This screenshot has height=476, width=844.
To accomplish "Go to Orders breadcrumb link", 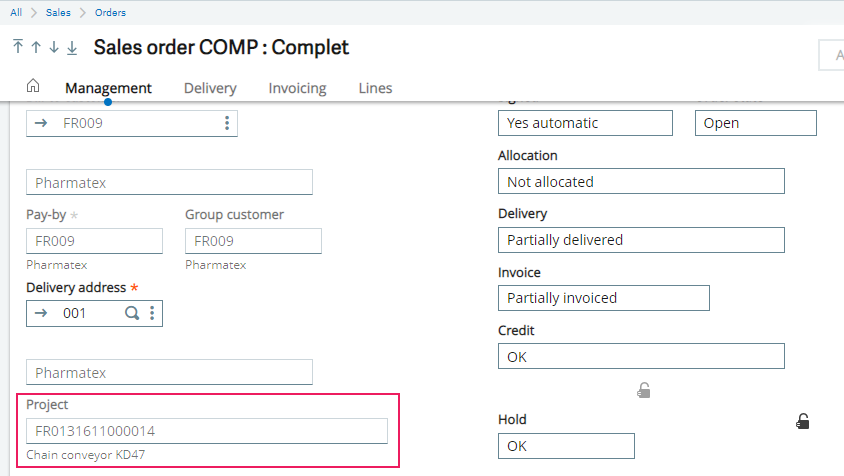I will [110, 13].
